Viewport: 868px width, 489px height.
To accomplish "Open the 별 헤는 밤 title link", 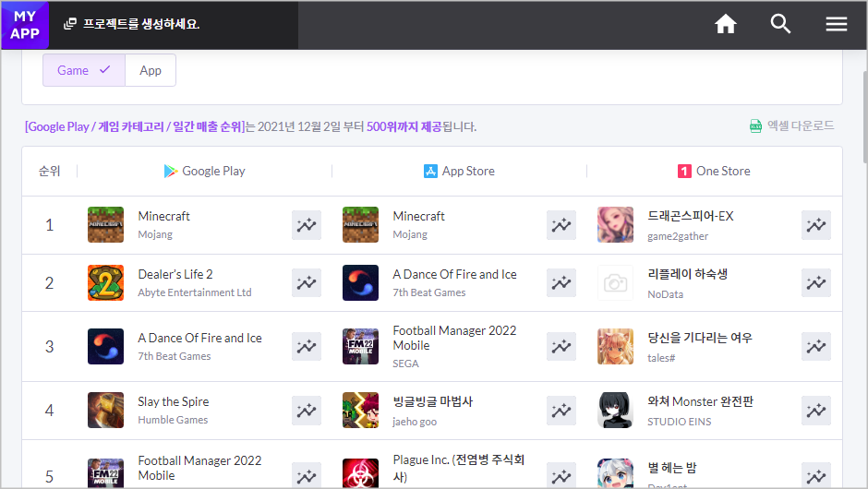I will (x=672, y=468).
